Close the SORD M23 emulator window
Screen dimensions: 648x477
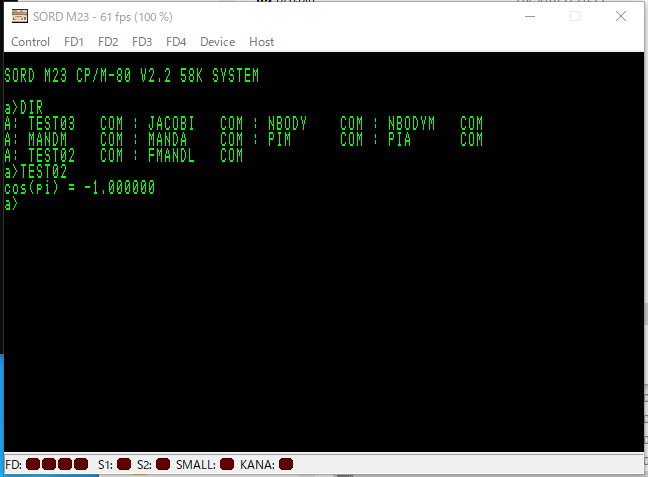pos(621,17)
